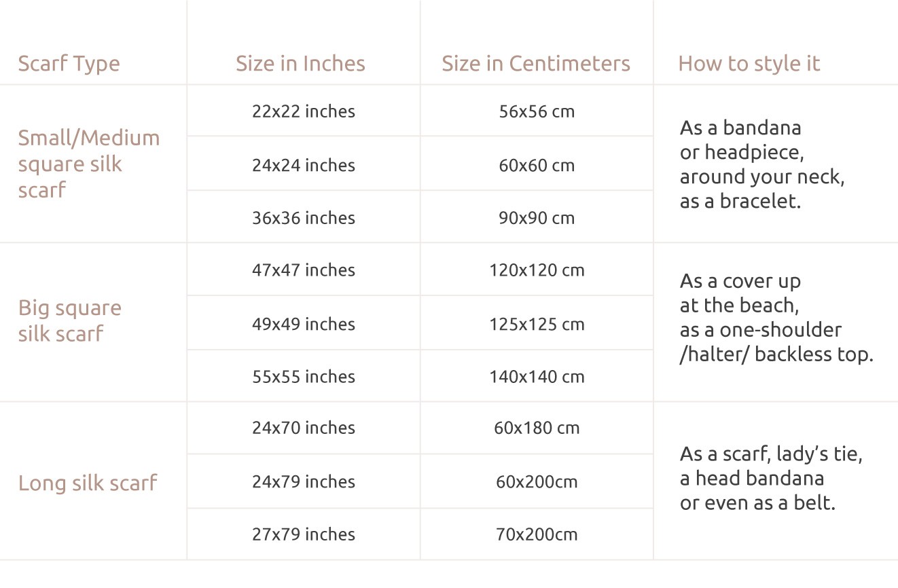Click the 24x70 inches cell
Image resolution: width=898 pixels, height=588 pixels.
tap(304, 428)
